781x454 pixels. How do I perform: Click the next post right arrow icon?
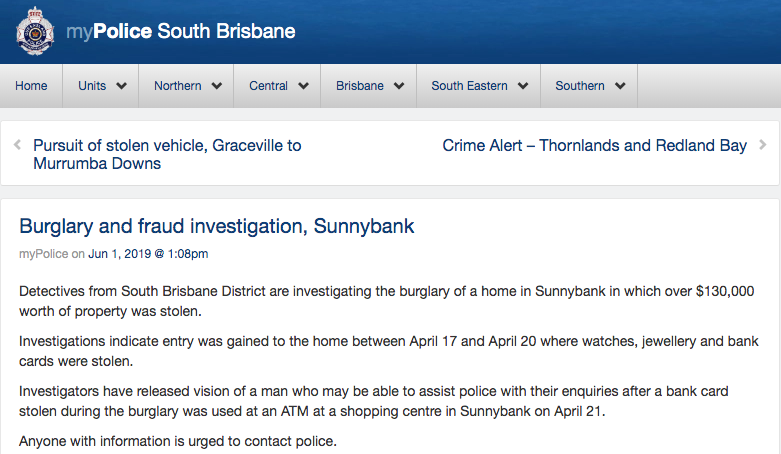(763, 145)
